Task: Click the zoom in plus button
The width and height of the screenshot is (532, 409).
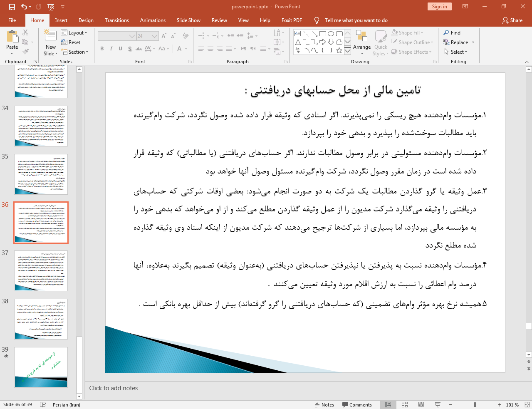Action: [499, 404]
